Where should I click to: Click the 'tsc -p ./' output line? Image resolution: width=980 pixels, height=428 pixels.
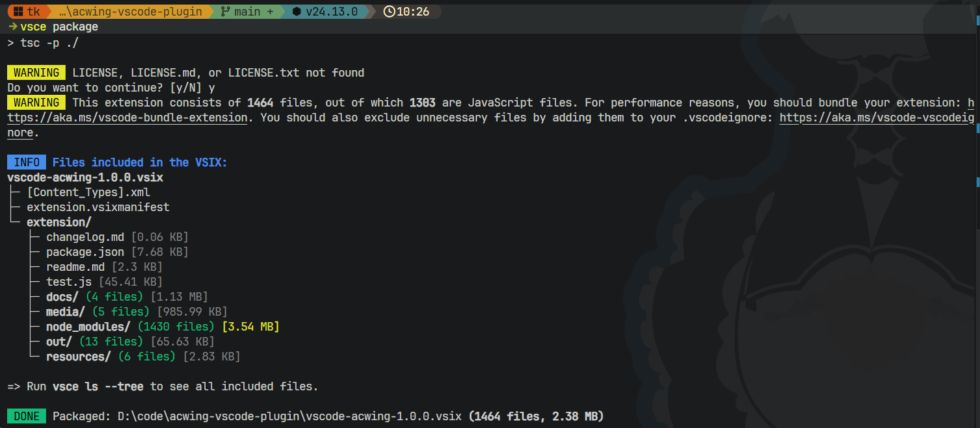[43, 43]
